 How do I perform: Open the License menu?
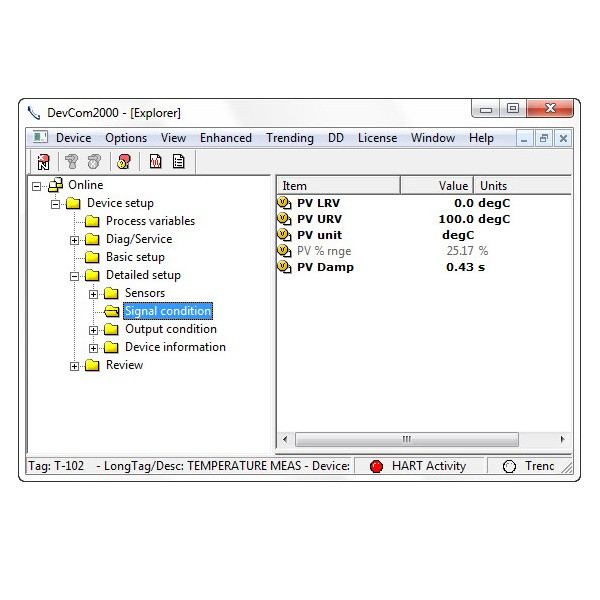pyautogui.click(x=377, y=138)
